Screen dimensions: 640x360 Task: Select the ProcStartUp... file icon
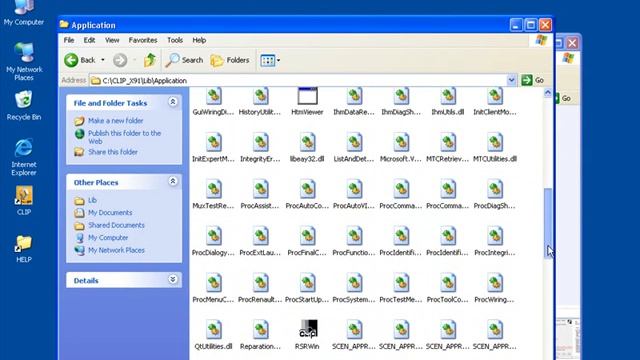tap(307, 283)
